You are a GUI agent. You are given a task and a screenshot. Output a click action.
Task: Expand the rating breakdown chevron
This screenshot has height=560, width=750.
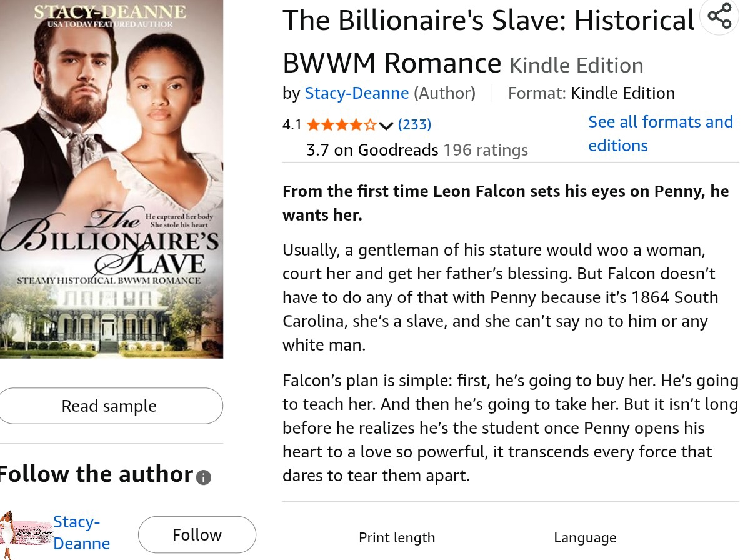(x=386, y=125)
